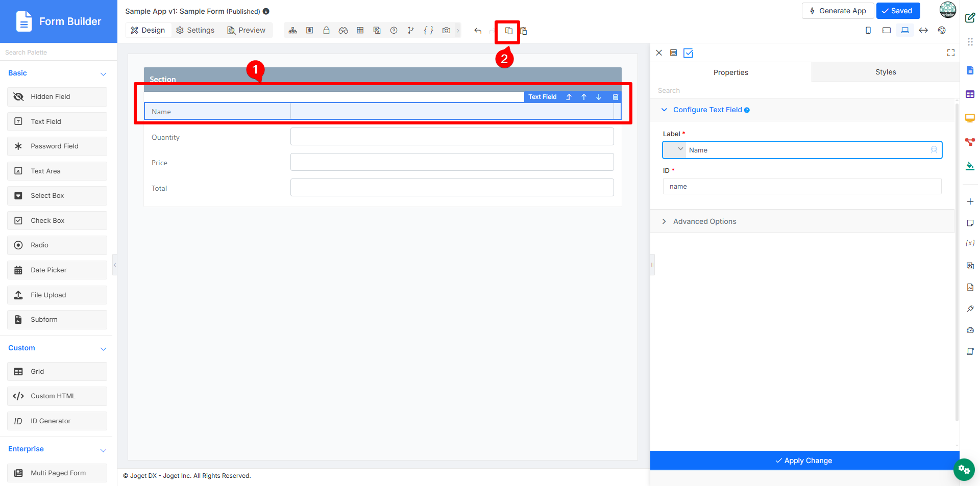Open the screenshot camera tool

446,31
